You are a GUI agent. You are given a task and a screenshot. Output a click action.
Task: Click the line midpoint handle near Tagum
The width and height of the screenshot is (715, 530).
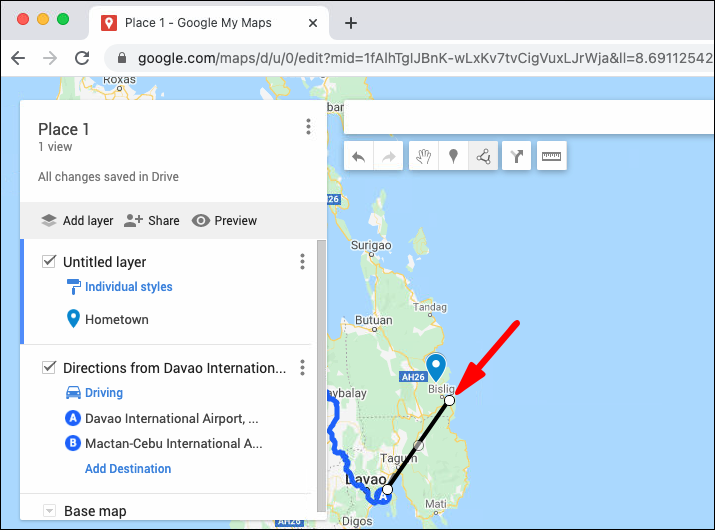[x=418, y=445]
